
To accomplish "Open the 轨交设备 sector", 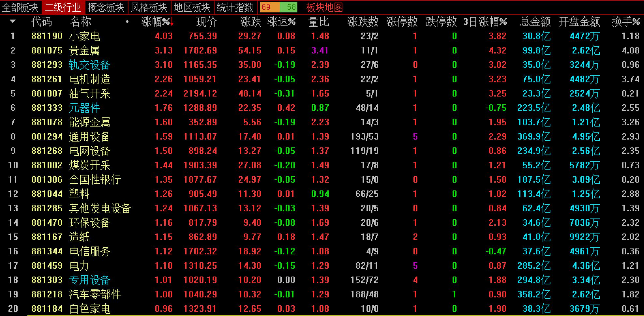I will [x=90, y=65].
